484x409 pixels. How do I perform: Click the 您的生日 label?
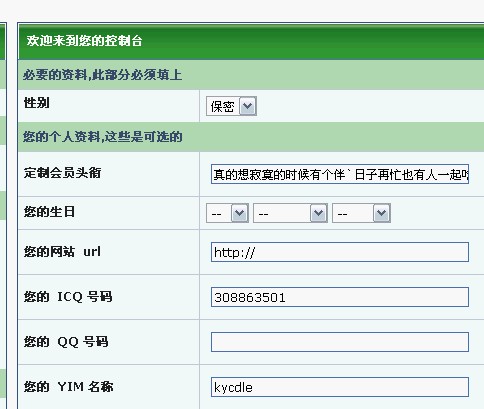pyautogui.click(x=49, y=212)
